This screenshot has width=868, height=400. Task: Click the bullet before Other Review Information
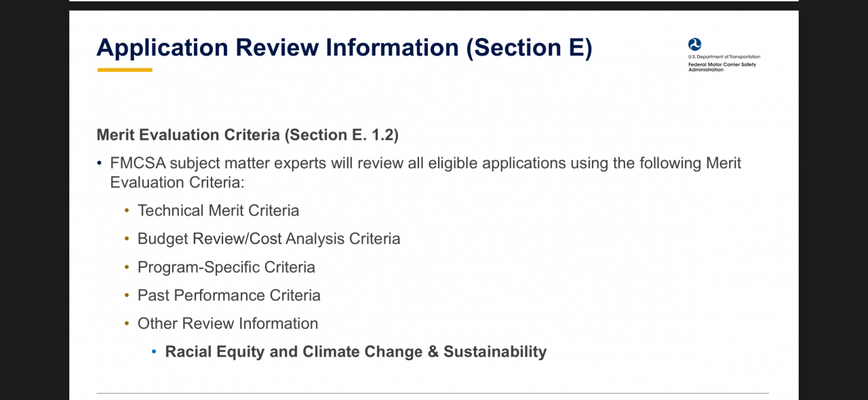tap(127, 324)
